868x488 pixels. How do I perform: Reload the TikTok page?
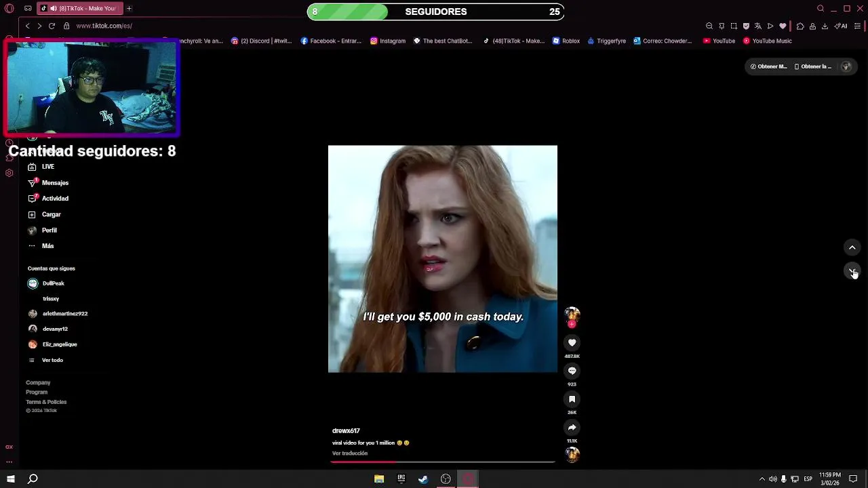click(52, 26)
